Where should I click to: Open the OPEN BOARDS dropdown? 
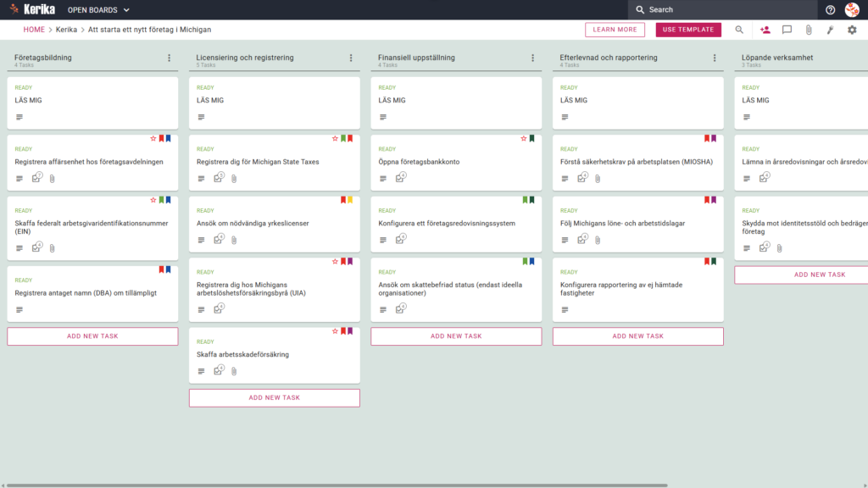click(98, 10)
